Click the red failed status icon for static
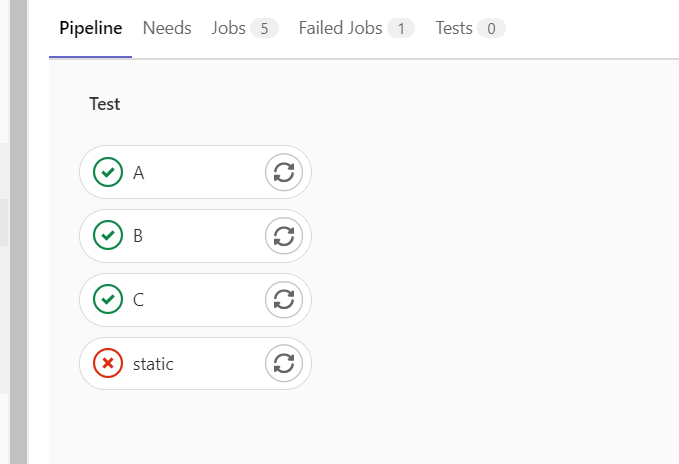 [x=107, y=364]
